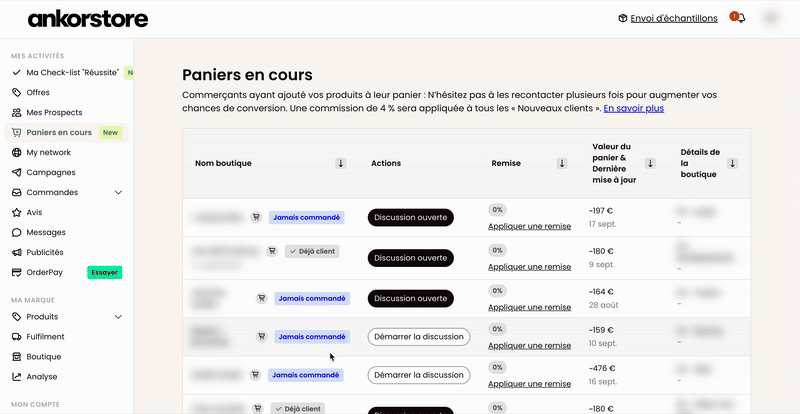Sort by Valeur du panier arrow
Image resolution: width=800 pixels, height=414 pixels.
651,163
